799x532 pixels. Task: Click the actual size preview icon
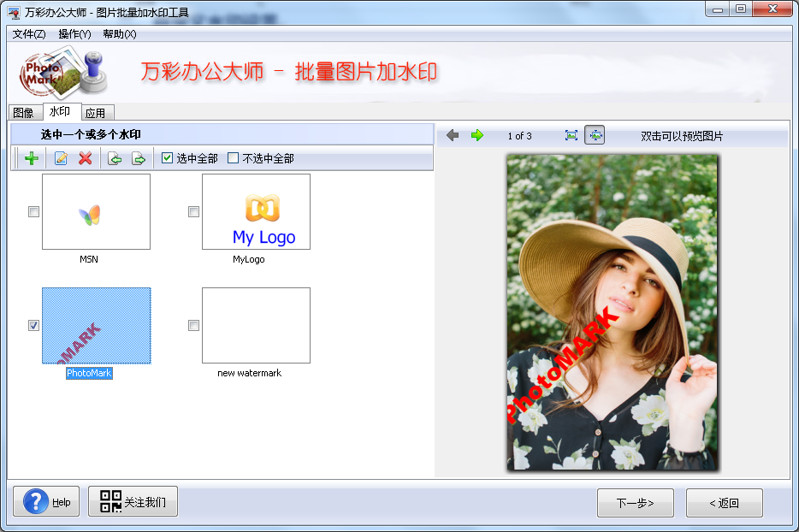[x=571, y=135]
